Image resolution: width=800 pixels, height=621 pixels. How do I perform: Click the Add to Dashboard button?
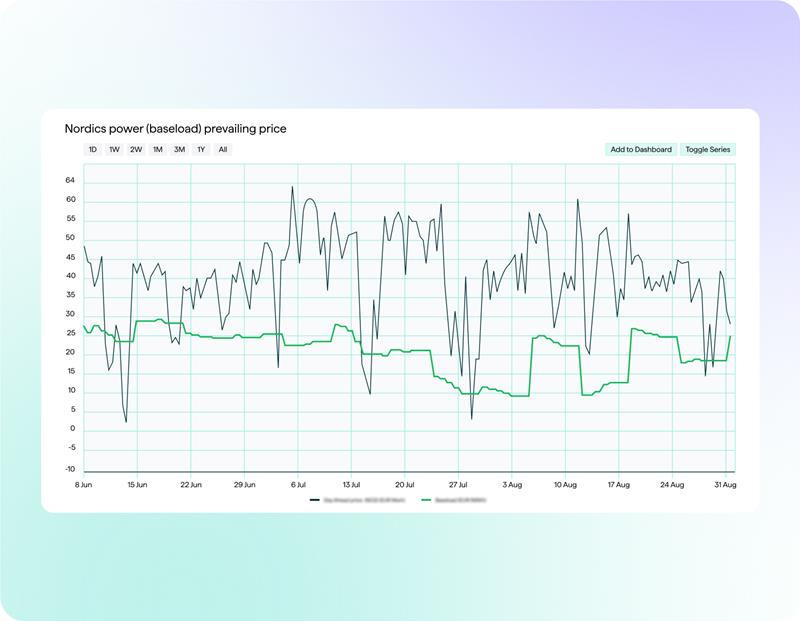[641, 150]
